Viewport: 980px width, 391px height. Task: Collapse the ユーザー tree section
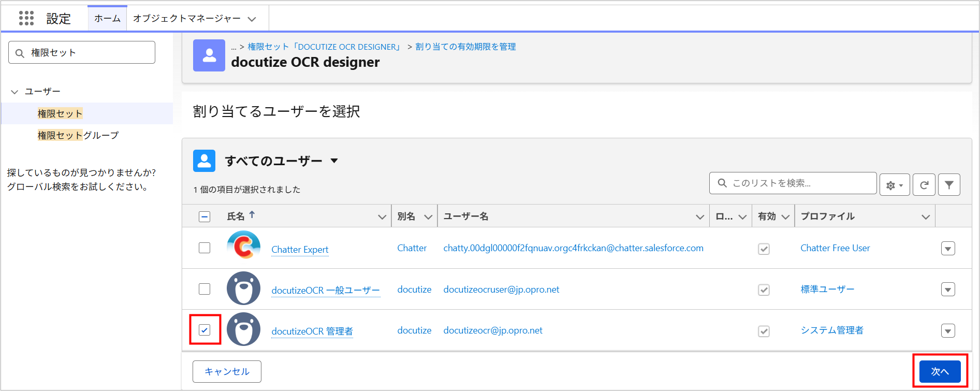(x=14, y=92)
